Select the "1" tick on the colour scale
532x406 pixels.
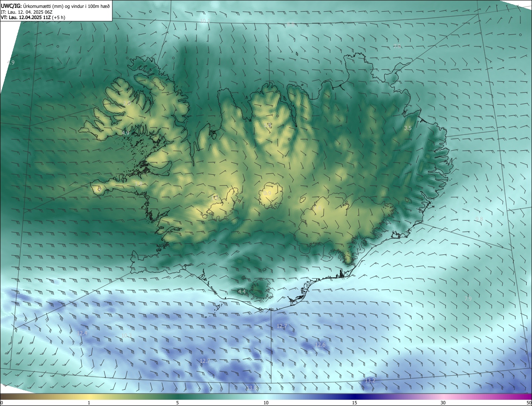point(89,403)
